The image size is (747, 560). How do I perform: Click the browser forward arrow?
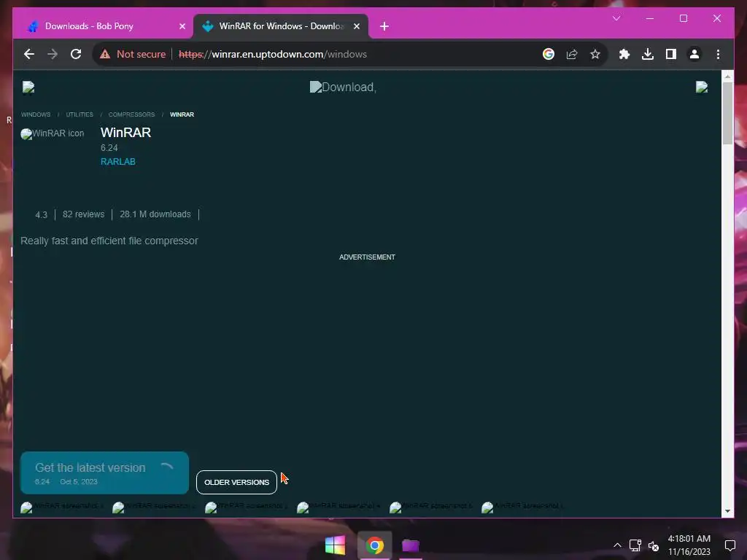point(53,54)
